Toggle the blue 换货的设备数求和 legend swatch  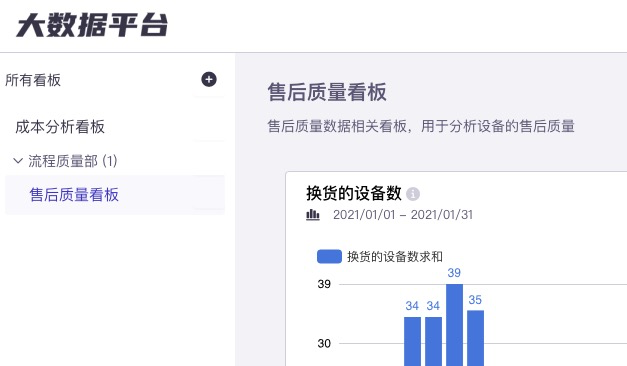329,256
